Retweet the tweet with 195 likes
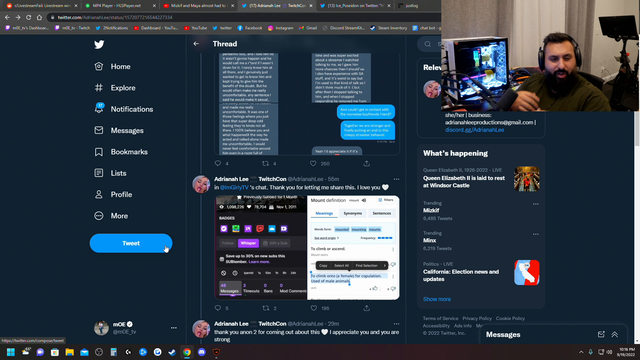The width and height of the screenshot is (640, 360). tap(265, 308)
